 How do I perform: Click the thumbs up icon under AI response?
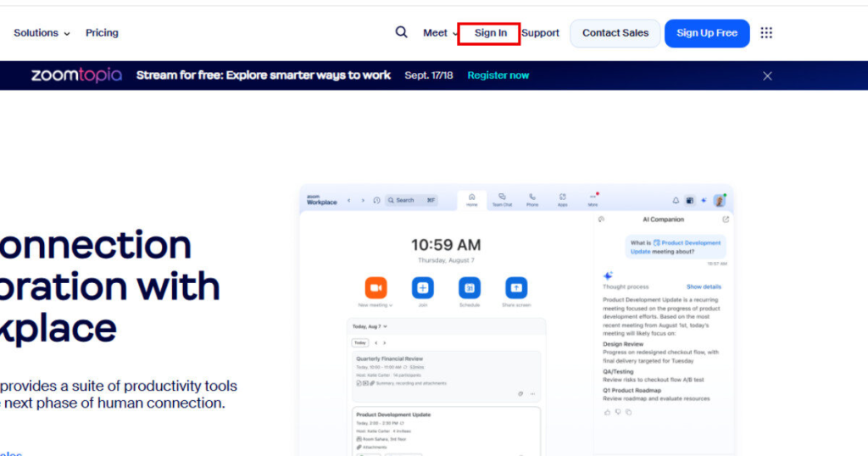pos(607,412)
